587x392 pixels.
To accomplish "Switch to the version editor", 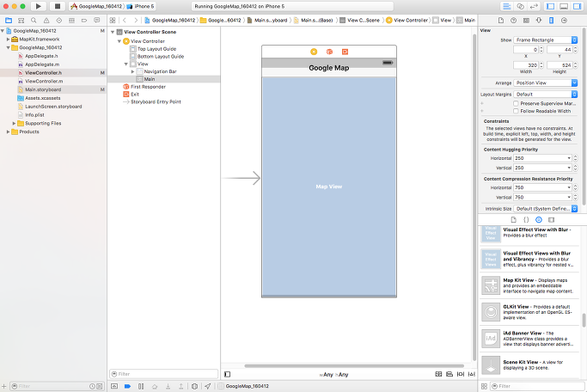I will 533,6.
